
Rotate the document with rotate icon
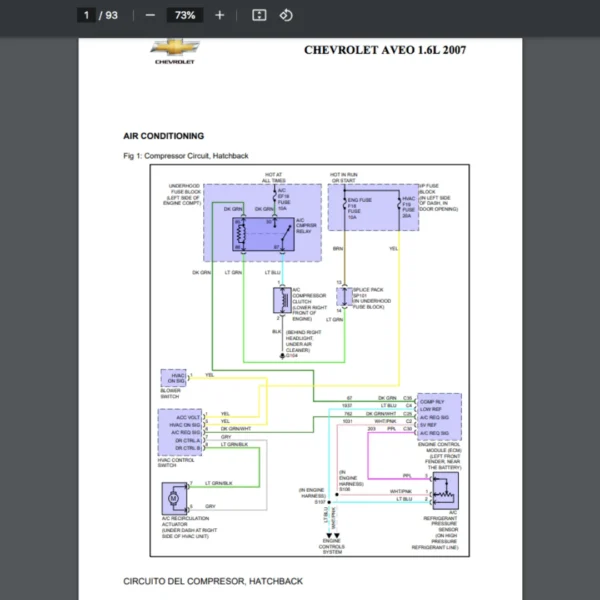pos(286,15)
